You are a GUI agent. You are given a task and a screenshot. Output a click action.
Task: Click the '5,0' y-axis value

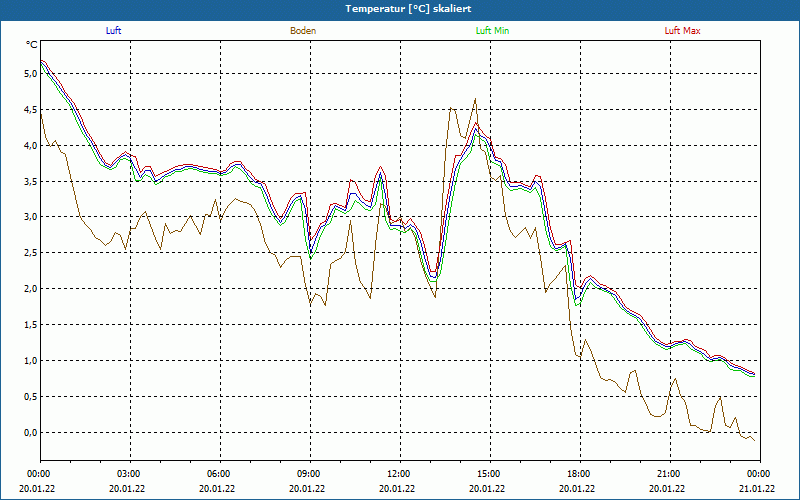click(x=31, y=73)
